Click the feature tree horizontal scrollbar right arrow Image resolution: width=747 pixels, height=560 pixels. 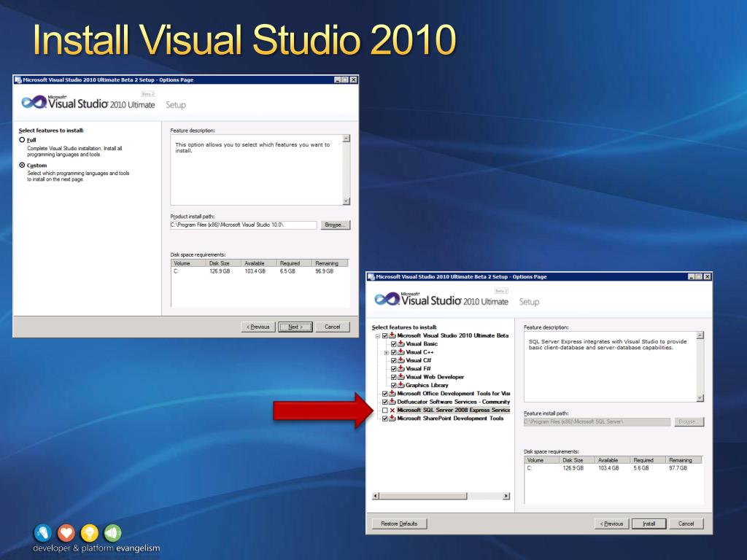point(506,496)
